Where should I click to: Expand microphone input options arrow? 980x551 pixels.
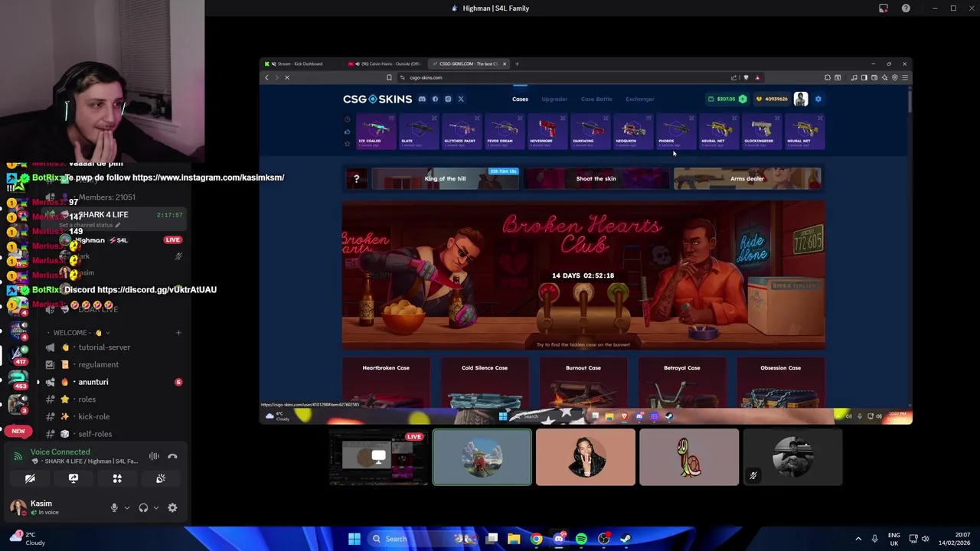point(127,507)
